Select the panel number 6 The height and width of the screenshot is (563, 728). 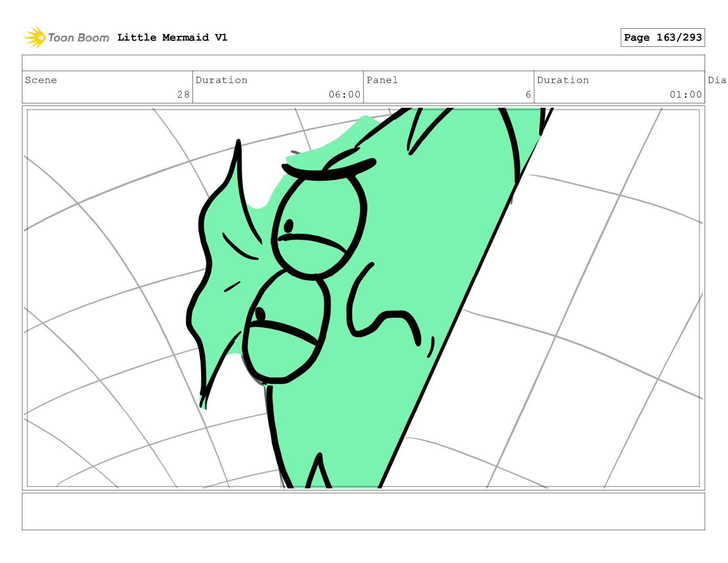(x=528, y=94)
